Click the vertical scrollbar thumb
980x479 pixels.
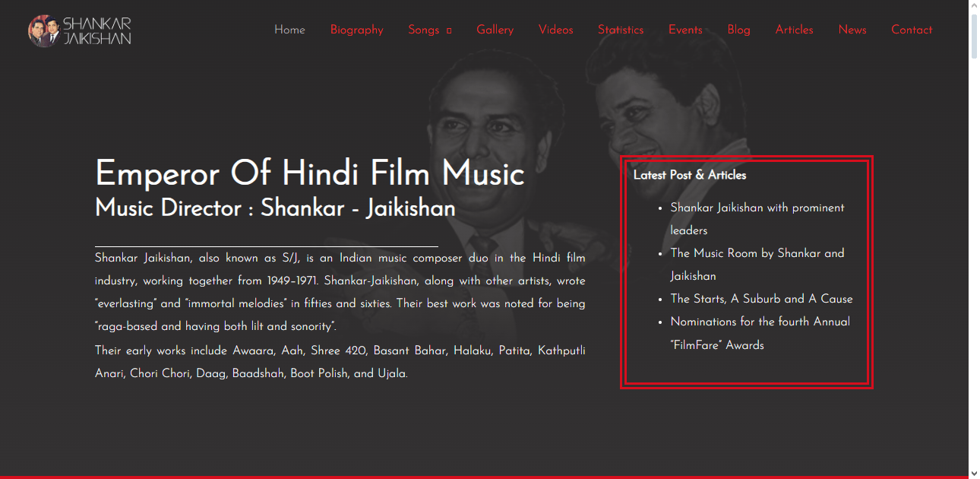pos(974,34)
